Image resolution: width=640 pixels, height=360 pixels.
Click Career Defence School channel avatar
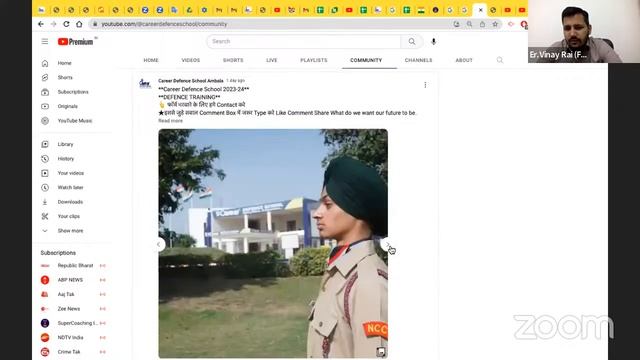(145, 84)
